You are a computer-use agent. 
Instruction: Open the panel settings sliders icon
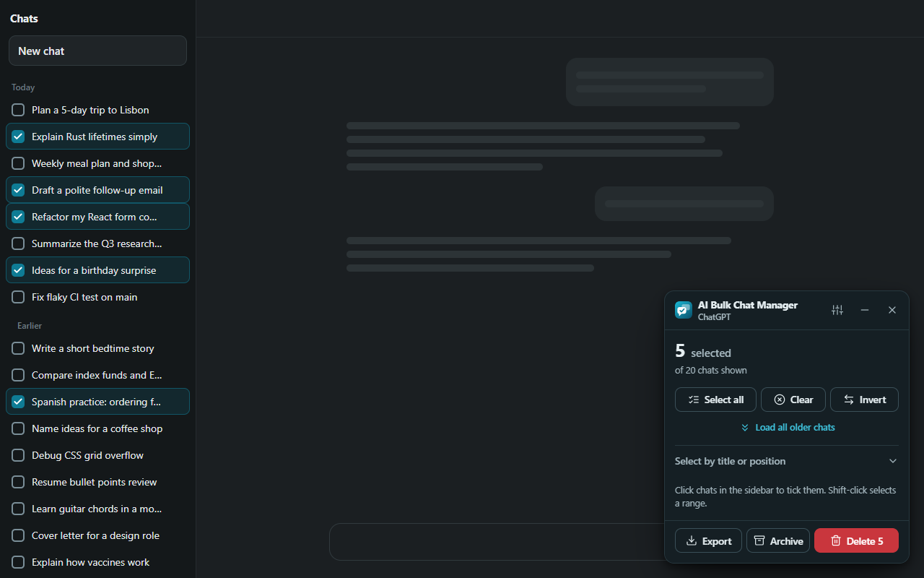pos(837,310)
